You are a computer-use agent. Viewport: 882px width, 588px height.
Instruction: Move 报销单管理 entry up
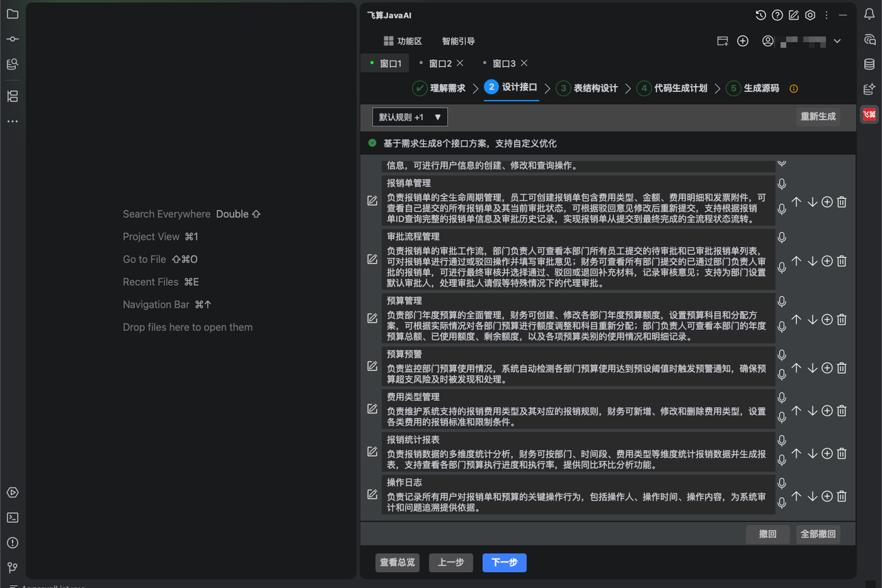click(x=797, y=202)
